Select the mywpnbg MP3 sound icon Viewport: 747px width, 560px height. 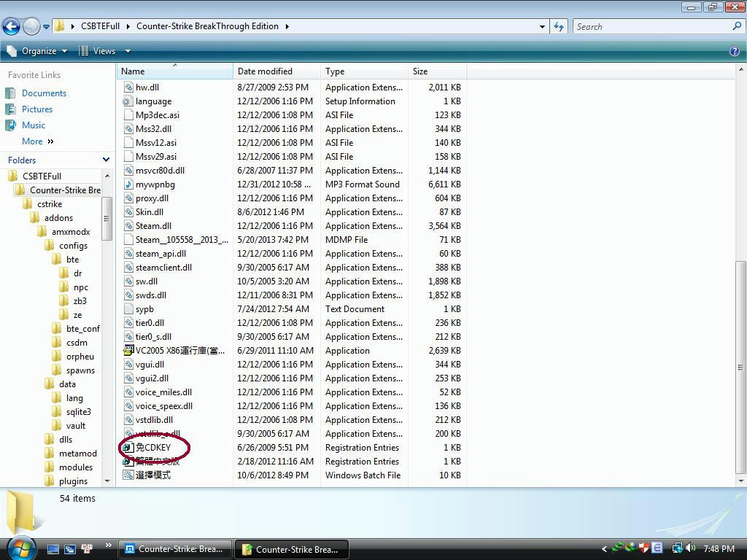click(128, 184)
